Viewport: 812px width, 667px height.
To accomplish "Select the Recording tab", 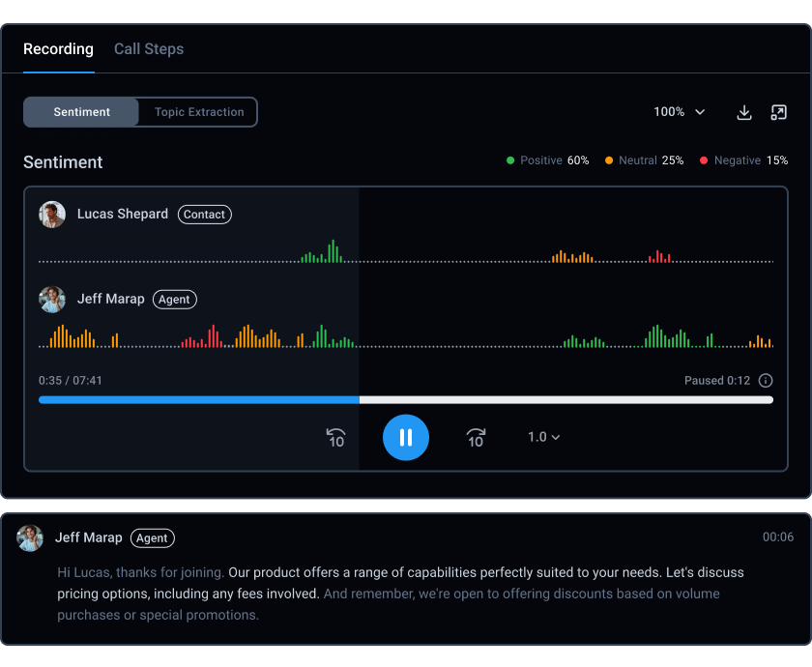I will coord(58,48).
